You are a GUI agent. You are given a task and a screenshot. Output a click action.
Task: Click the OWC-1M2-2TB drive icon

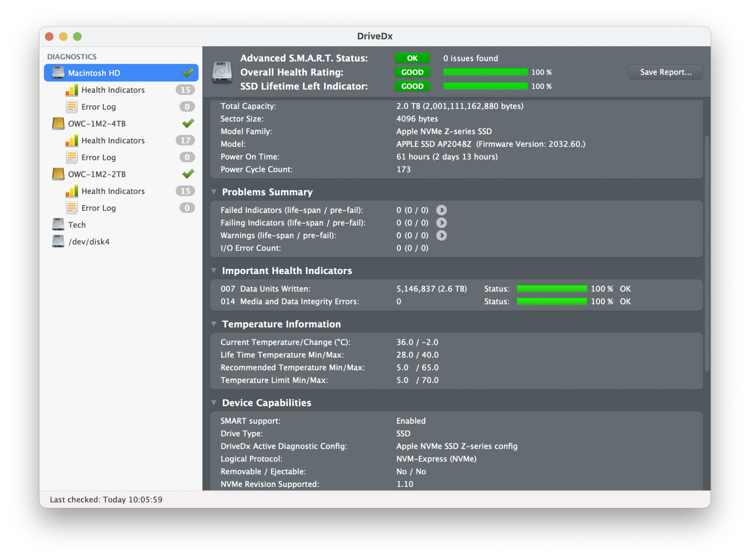58,174
